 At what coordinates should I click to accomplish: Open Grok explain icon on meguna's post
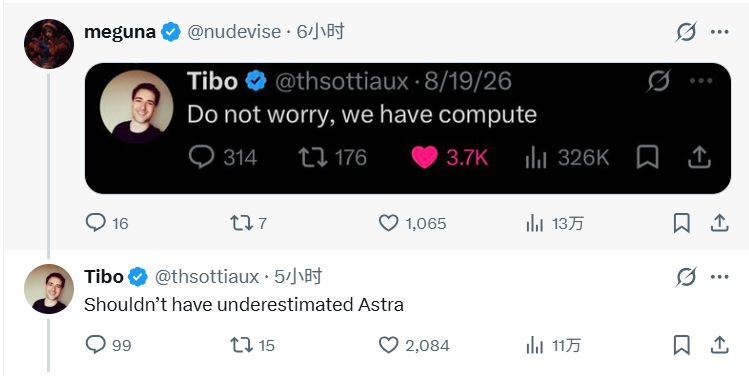tap(686, 32)
